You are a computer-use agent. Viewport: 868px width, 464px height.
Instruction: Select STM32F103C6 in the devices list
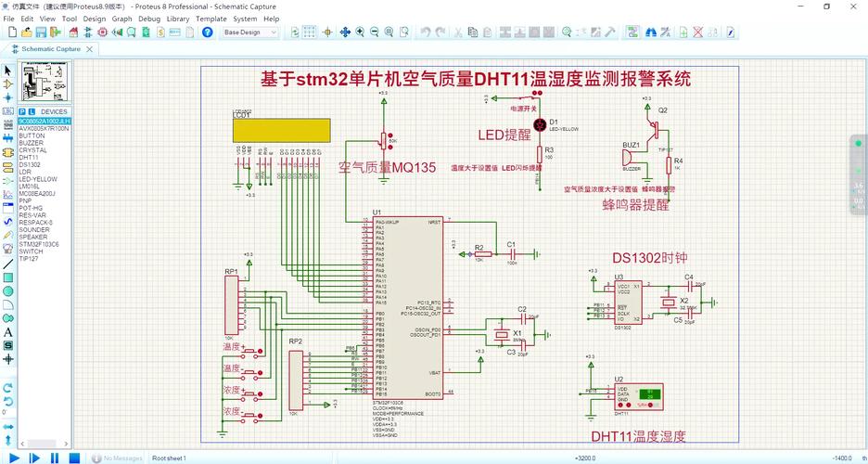tap(39, 244)
